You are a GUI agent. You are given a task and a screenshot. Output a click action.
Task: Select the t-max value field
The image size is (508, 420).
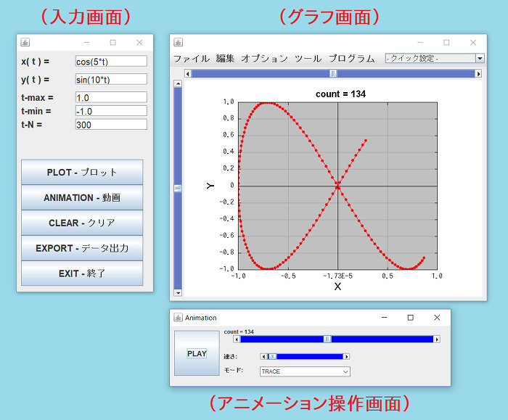[111, 97]
